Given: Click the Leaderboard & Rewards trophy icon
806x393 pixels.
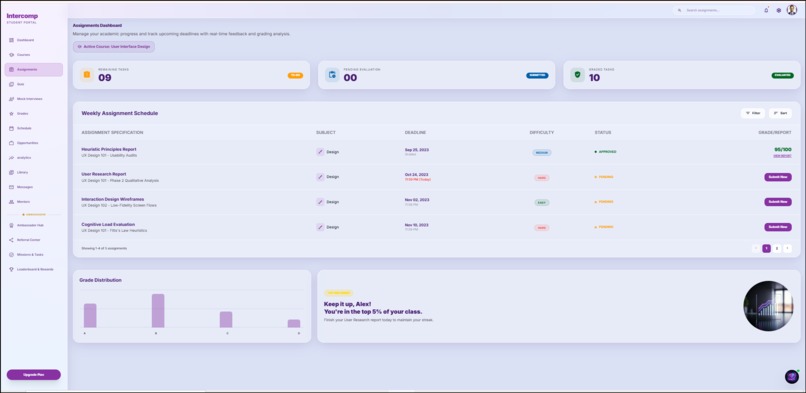Looking at the screenshot, I should click(x=11, y=269).
